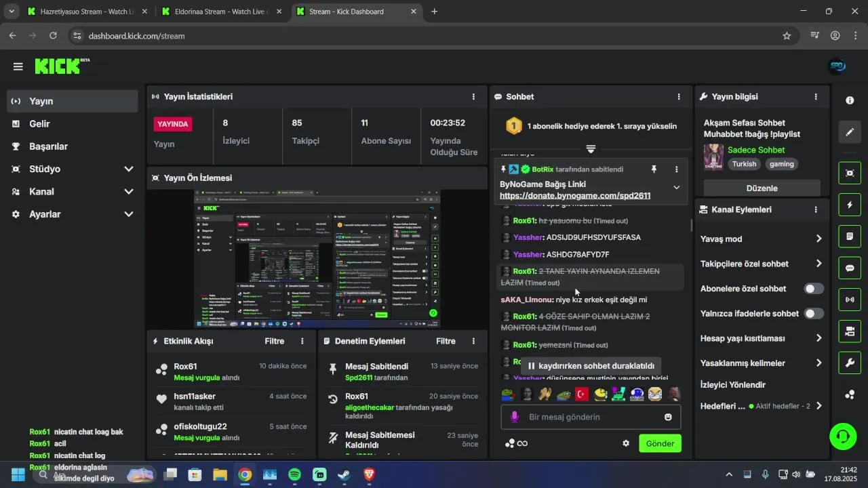
Task: Resume chat via kaydırırken sohbet duraklatıldı
Action: [x=591, y=366]
